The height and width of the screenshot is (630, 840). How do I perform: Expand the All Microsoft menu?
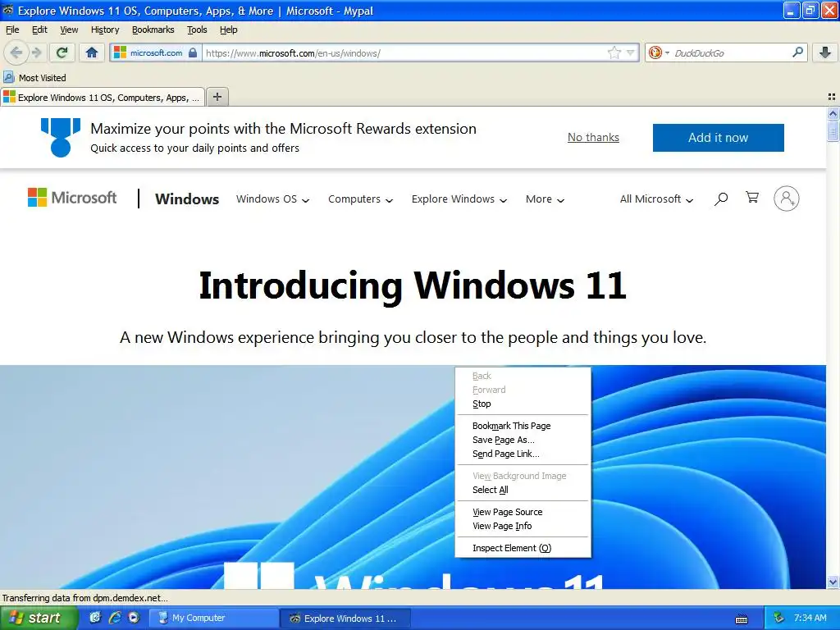[x=656, y=199]
